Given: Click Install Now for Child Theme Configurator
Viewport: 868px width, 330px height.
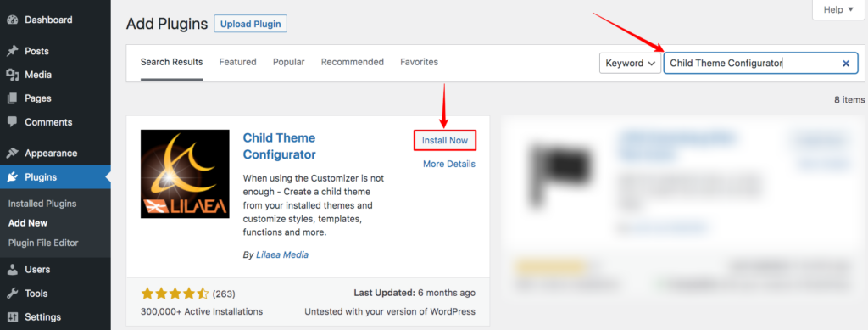Looking at the screenshot, I should (x=445, y=140).
